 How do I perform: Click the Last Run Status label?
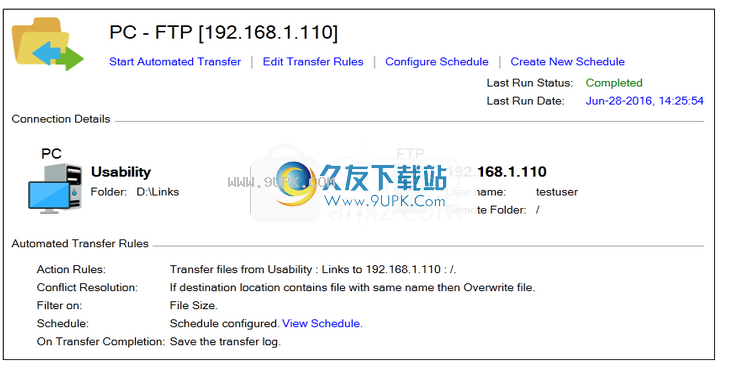click(530, 83)
